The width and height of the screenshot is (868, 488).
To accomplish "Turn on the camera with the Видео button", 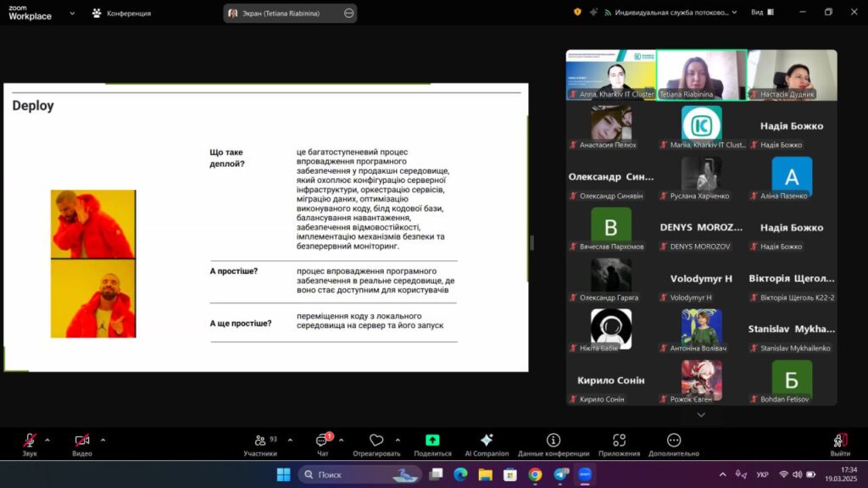I will pos(82,445).
